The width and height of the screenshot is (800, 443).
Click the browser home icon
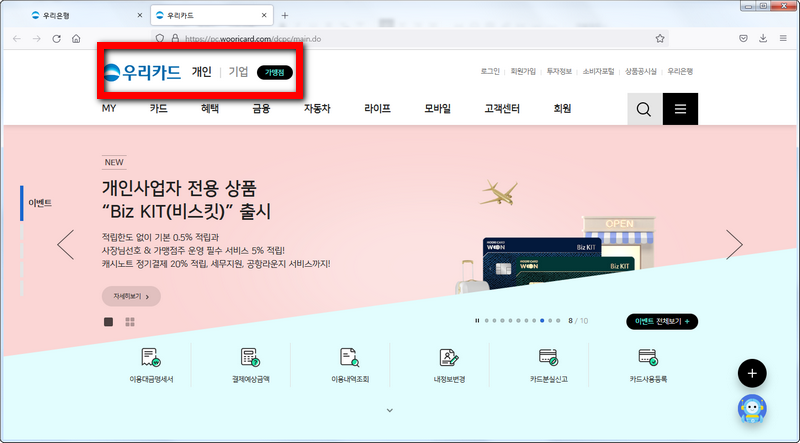click(x=76, y=39)
